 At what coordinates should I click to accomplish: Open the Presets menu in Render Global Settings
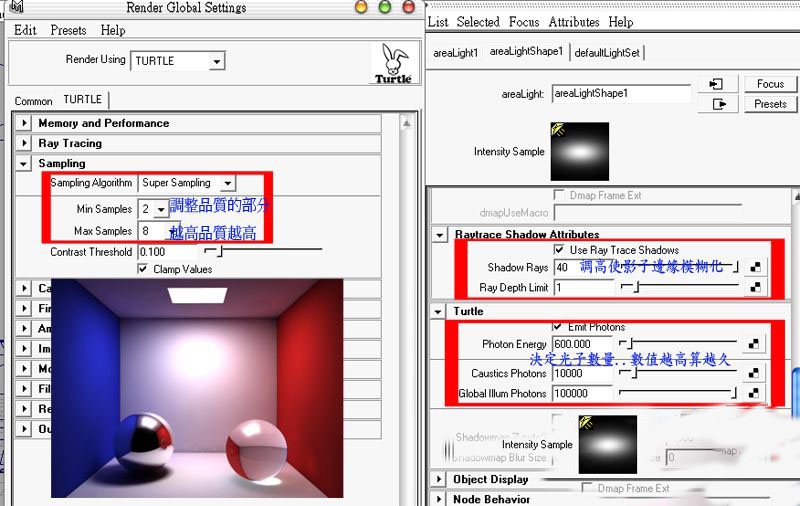tap(68, 30)
